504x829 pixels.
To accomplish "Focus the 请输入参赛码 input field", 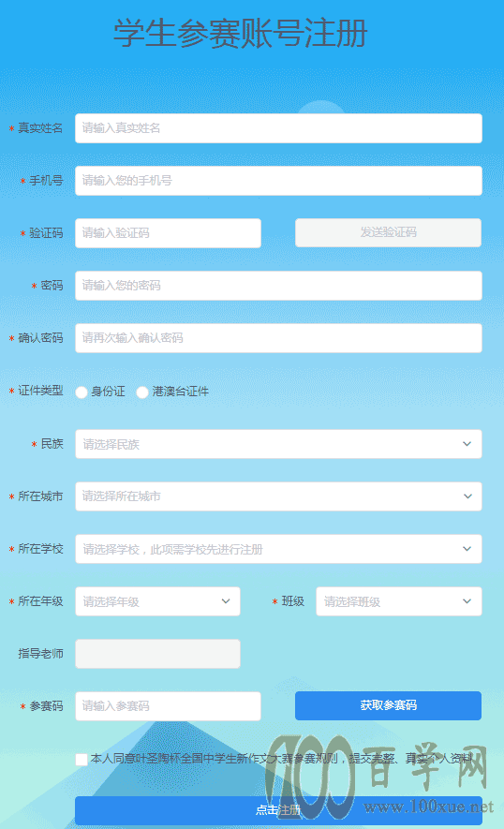I will [x=169, y=705].
